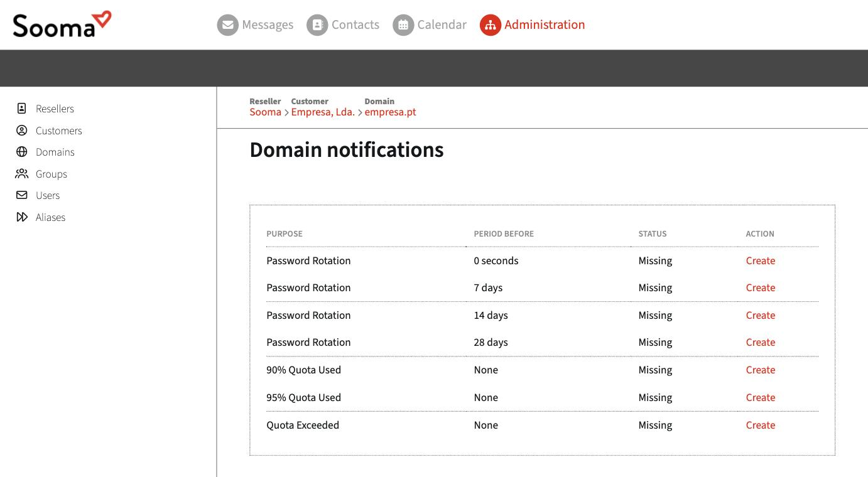Click the PURPOSE column header

pos(285,233)
